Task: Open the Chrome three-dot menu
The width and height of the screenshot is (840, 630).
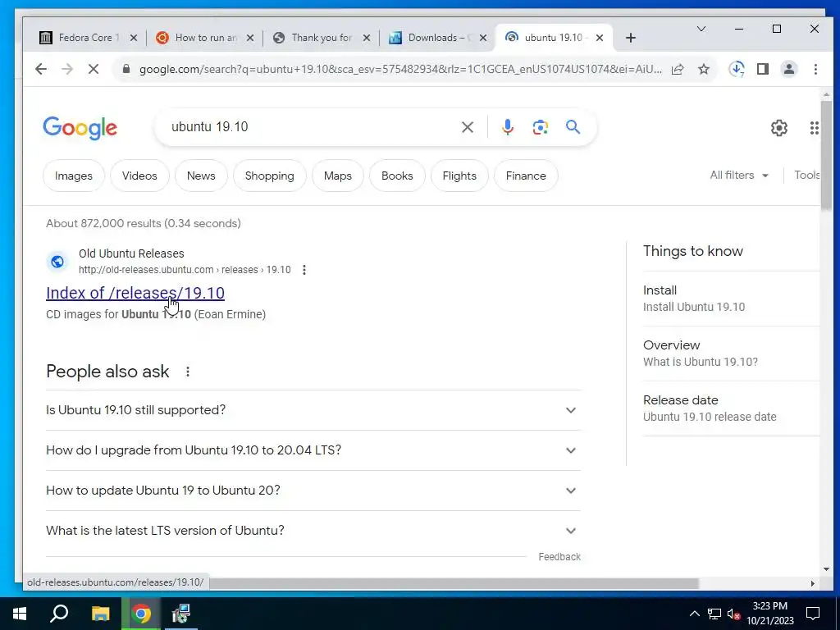Action: coord(815,69)
